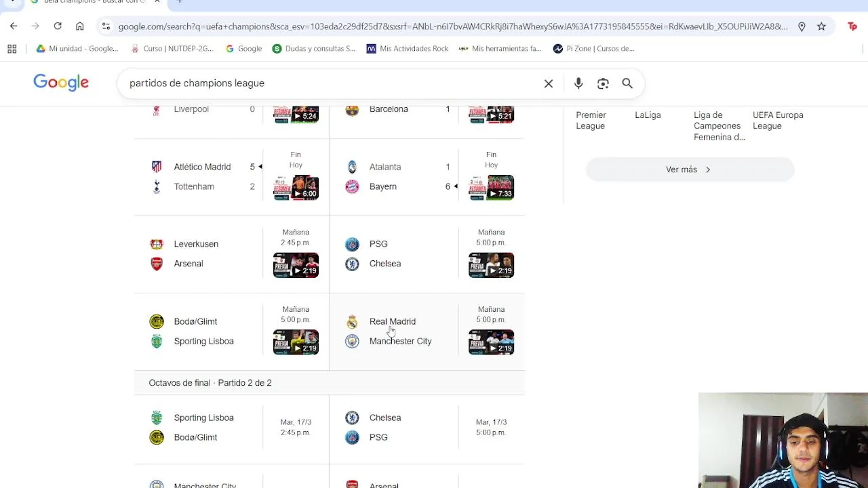Open Pi Zone Cursos bookmark
Image resolution: width=868 pixels, height=488 pixels.
(x=594, y=49)
